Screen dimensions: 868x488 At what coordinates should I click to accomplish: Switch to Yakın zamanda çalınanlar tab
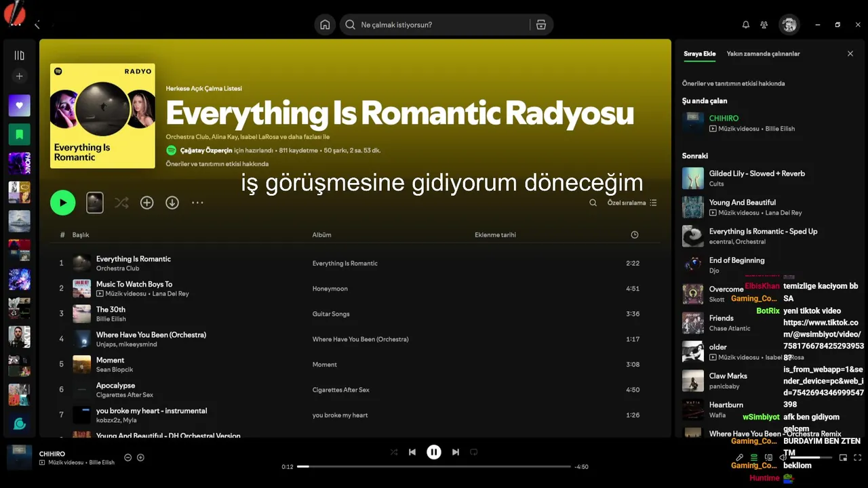click(x=763, y=54)
